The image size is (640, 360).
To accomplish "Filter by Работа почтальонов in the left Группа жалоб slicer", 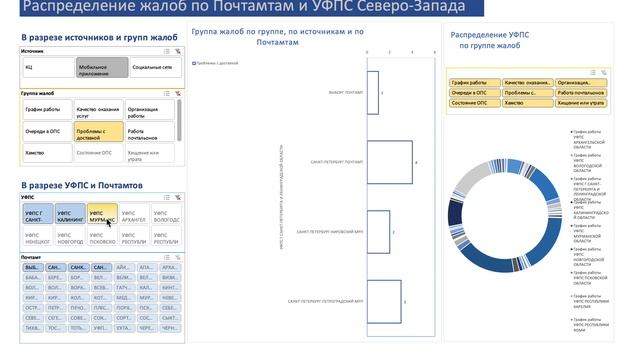I will pos(150,131).
